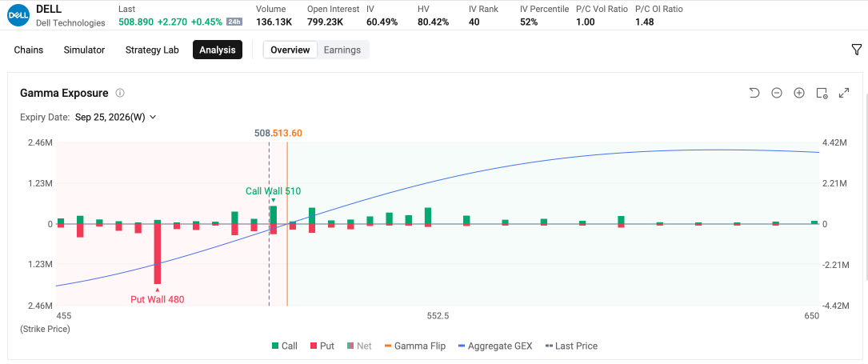Click the Put Wall 480 label
The height and width of the screenshot is (364, 868).
tap(158, 299)
